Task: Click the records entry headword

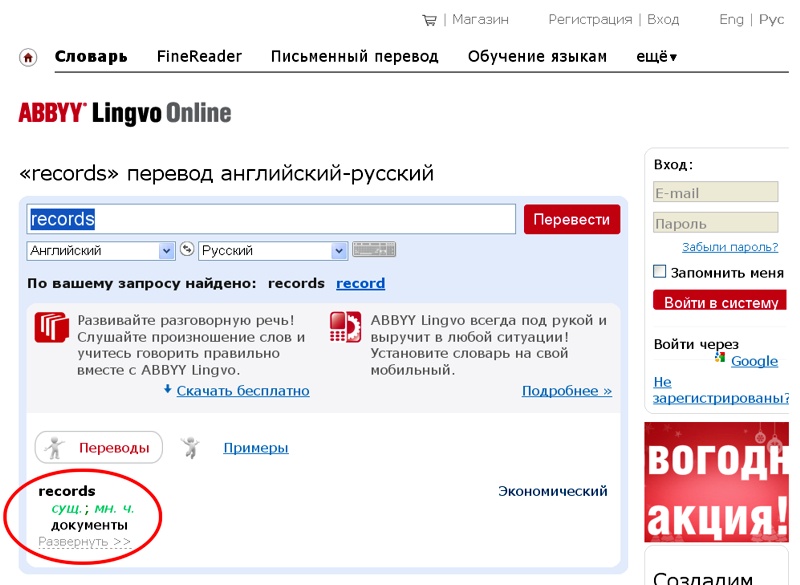Action: click(67, 491)
